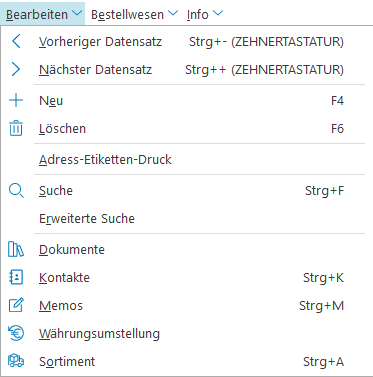Viewport: 373px width, 377px height.
Task: Click the magnifying glass Suche icon
Action: (16, 191)
